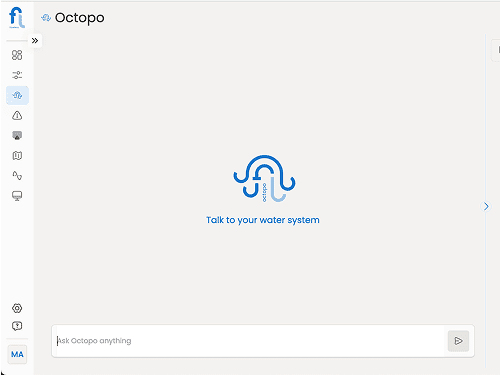Screen dimensions: 500x375
Task: Open the desktop screen sidebar icon
Action: [17, 196]
